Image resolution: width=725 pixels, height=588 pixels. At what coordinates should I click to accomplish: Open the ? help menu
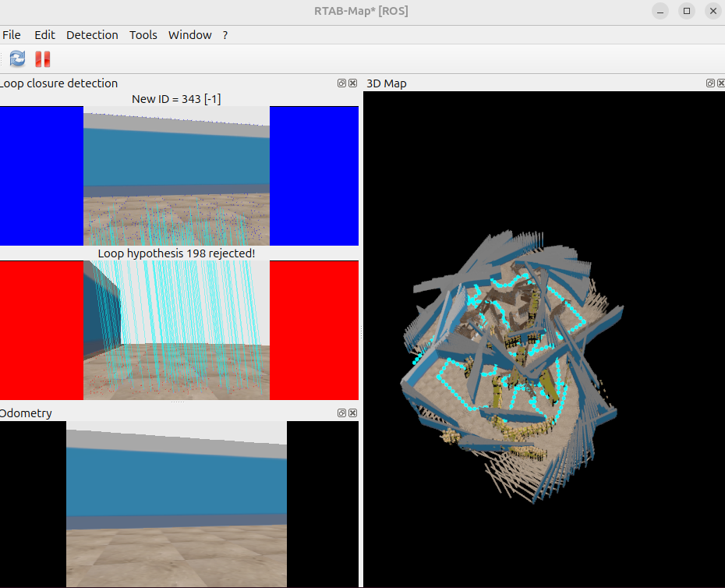tap(225, 35)
